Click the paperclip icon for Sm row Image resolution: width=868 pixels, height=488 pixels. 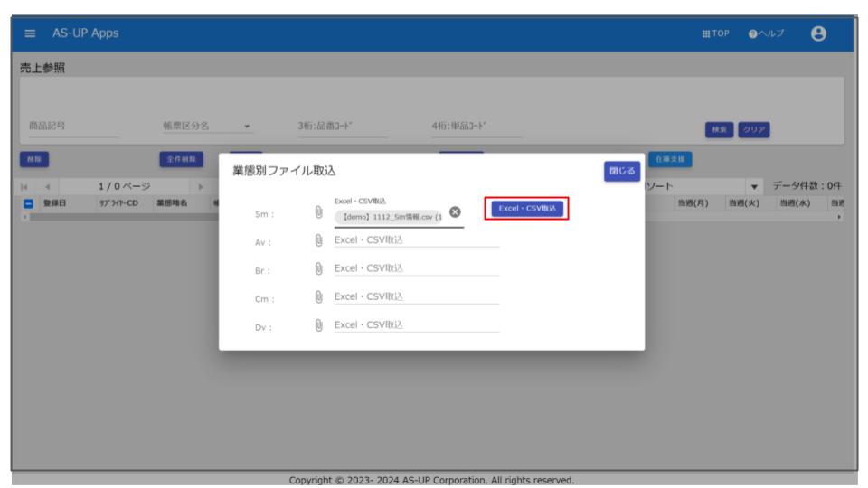point(318,211)
